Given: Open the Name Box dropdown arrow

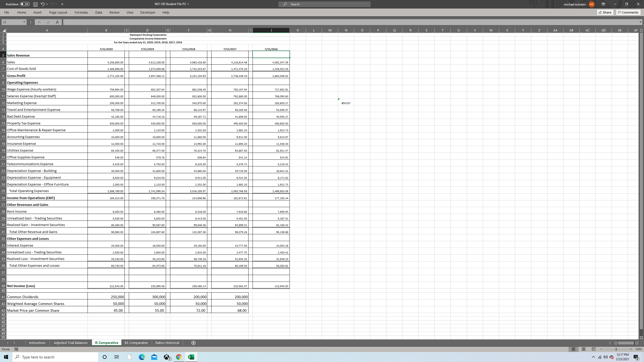Looking at the screenshot, I should [x=24, y=22].
